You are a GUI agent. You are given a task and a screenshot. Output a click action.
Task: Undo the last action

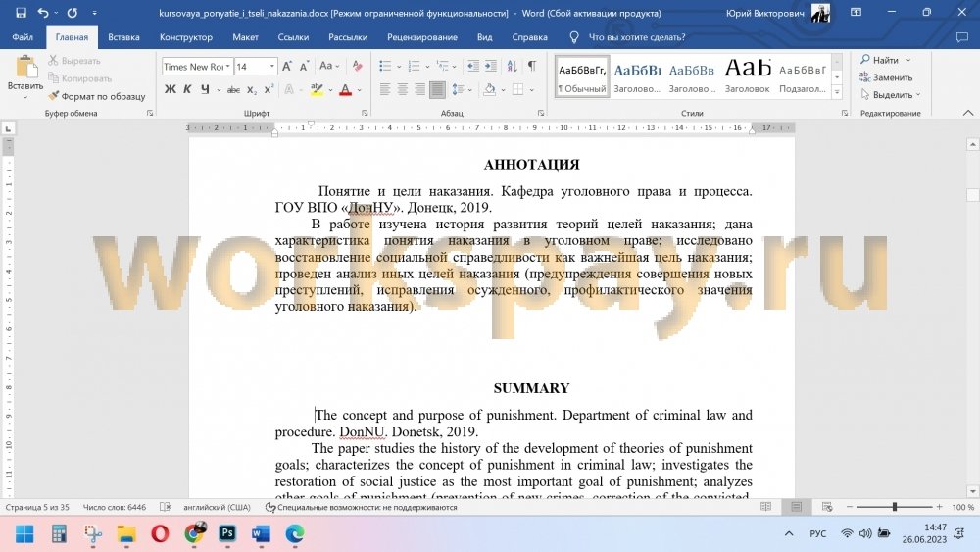click(x=42, y=13)
